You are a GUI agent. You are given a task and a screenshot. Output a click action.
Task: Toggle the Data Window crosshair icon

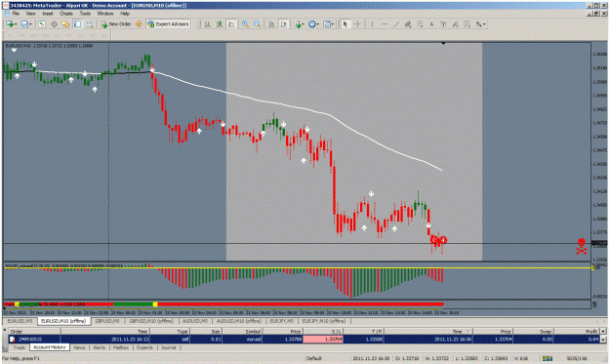click(54, 24)
